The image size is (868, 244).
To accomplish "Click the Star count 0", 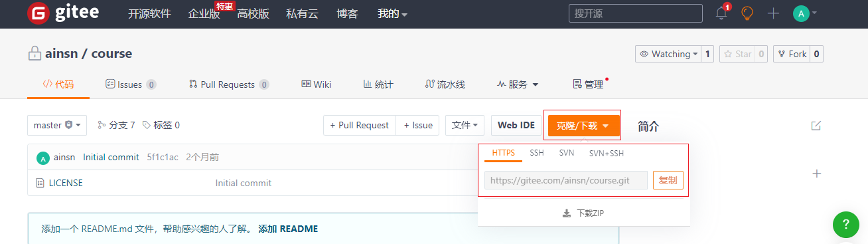I will (761, 54).
